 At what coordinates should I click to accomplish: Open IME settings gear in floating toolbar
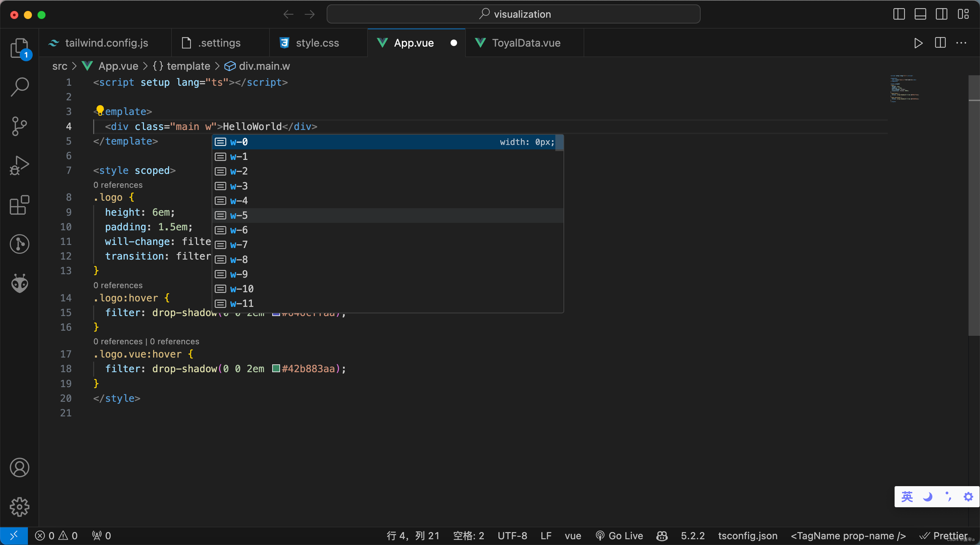click(968, 497)
